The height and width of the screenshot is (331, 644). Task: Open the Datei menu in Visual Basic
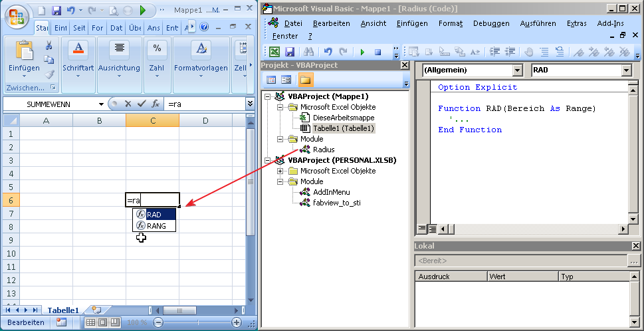pyautogui.click(x=293, y=23)
